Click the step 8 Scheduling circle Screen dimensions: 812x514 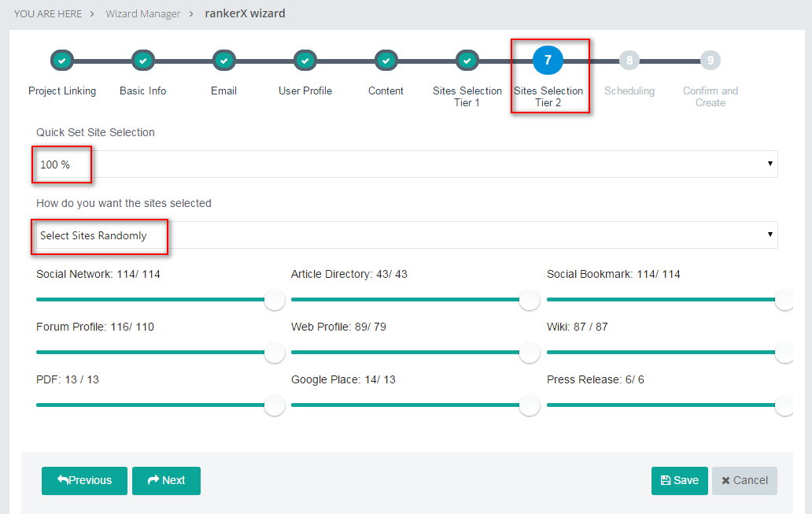pyautogui.click(x=629, y=60)
